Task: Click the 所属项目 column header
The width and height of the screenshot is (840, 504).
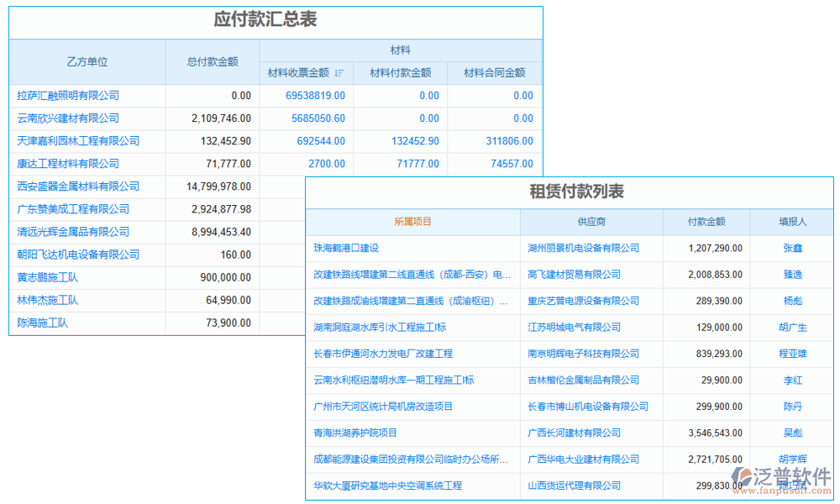Action: 411,222
